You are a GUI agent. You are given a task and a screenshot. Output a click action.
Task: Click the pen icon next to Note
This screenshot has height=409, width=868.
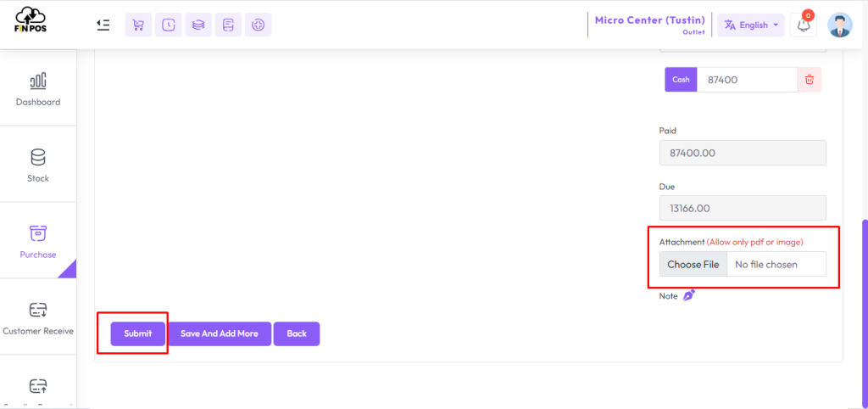(x=688, y=295)
